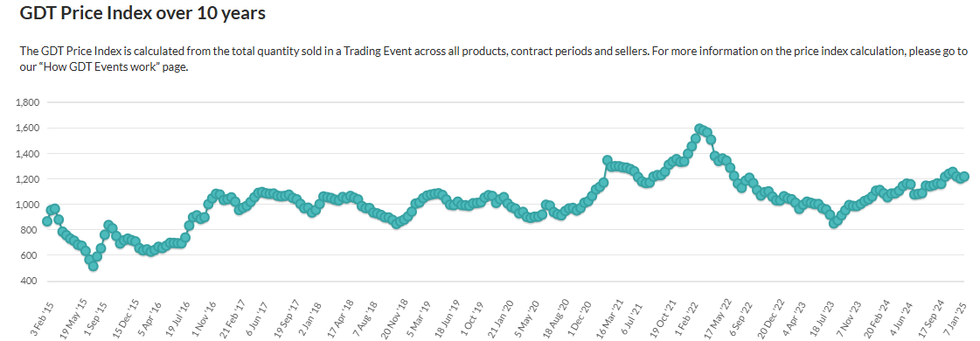Click the spike data point at 16 Mar '21
980x341 pixels.
[607, 161]
